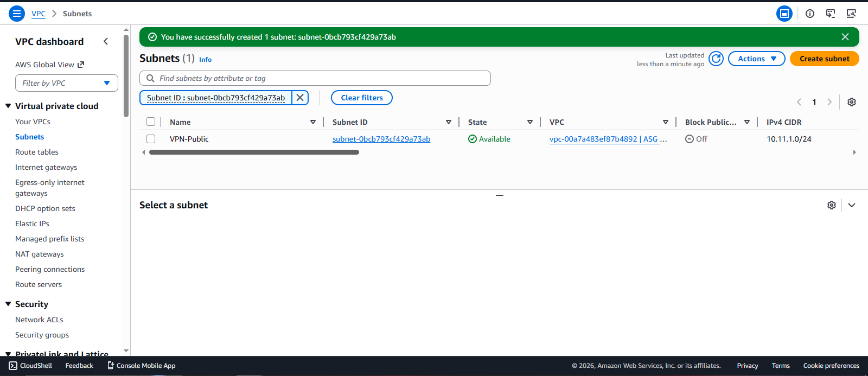Image resolution: width=868 pixels, height=376 pixels.
Task: Collapse the VPC dashboard sidebar
Action: coord(106,41)
